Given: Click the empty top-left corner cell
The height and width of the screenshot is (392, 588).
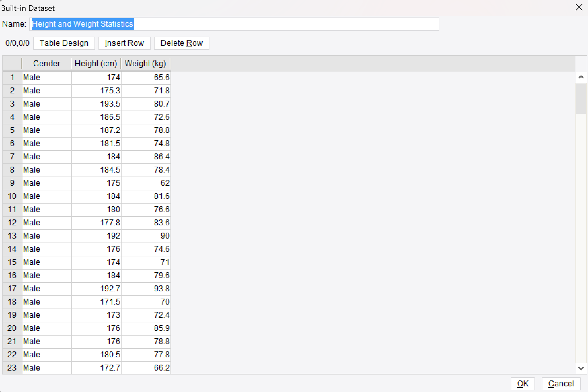Looking at the screenshot, I should [x=12, y=63].
